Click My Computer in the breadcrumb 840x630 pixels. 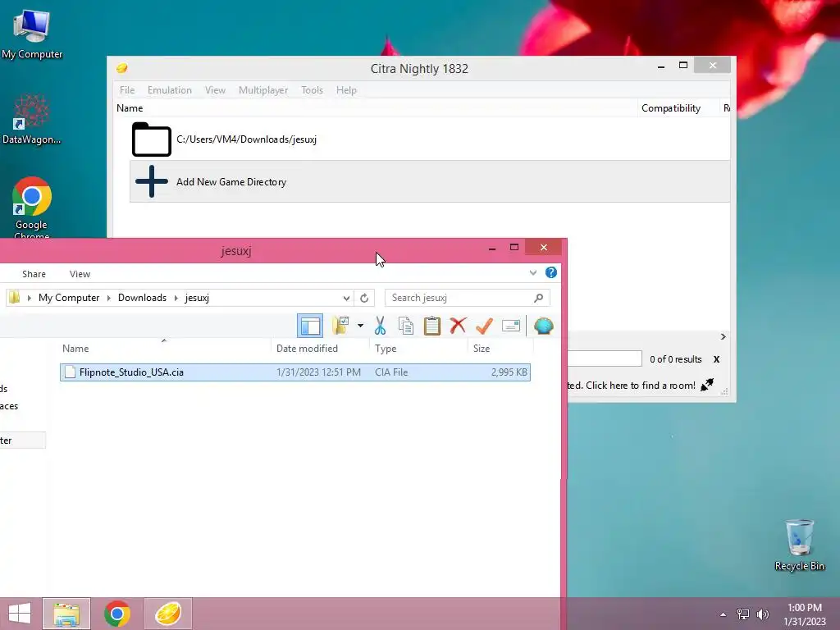pyautogui.click(x=69, y=298)
